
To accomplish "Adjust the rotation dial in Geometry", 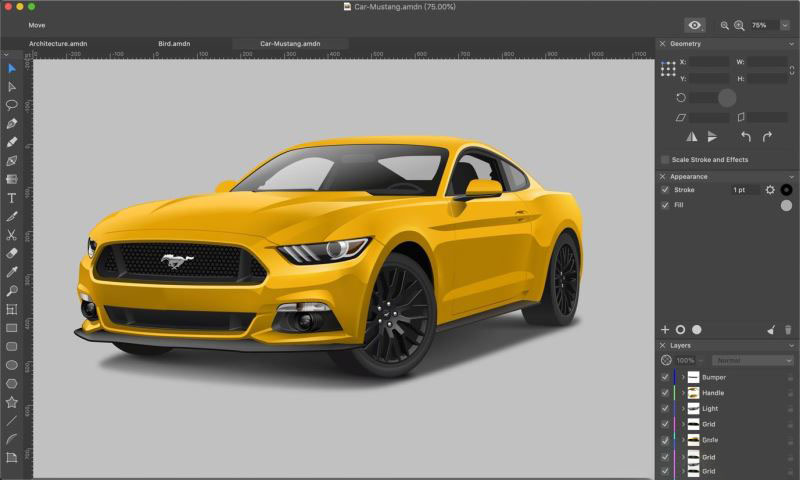I will (727, 97).
